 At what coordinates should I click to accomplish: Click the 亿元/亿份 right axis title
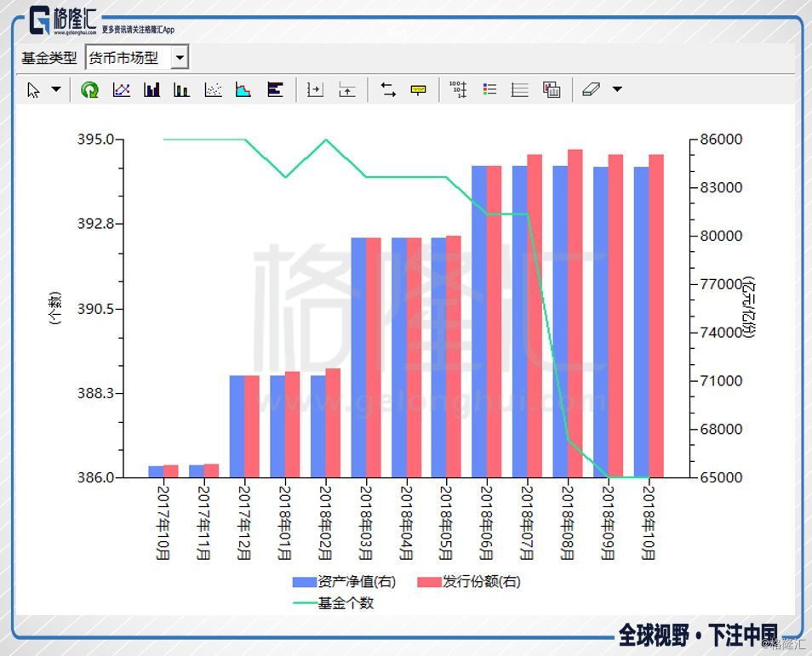point(749,307)
